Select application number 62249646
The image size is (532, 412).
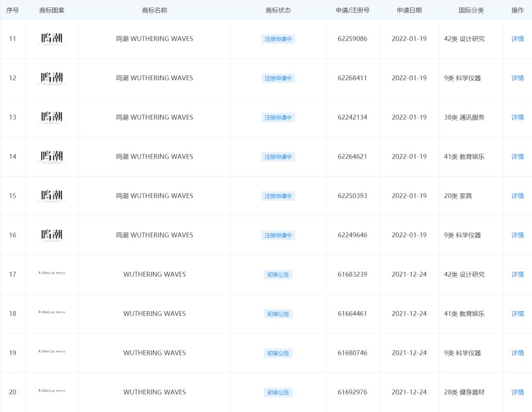pos(352,235)
